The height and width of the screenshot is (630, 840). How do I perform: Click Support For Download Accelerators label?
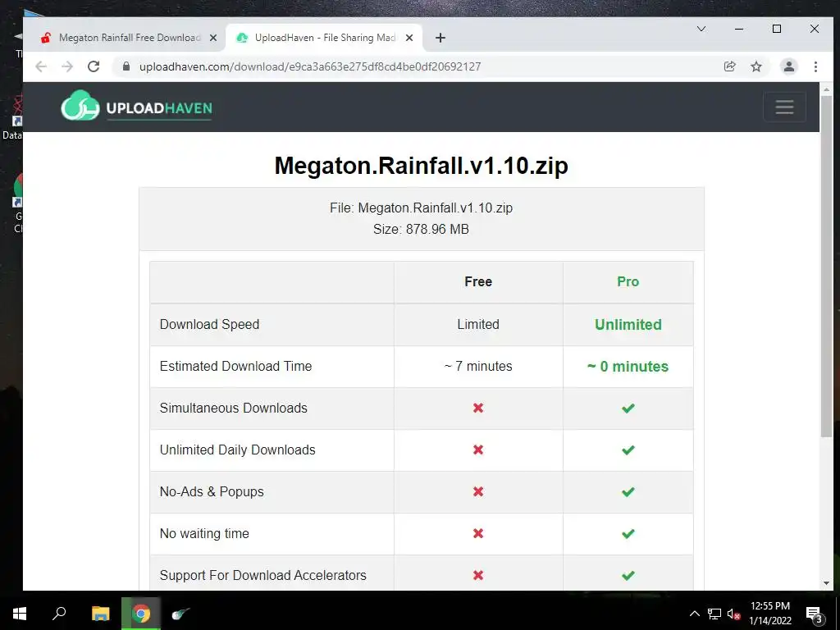pos(263,575)
